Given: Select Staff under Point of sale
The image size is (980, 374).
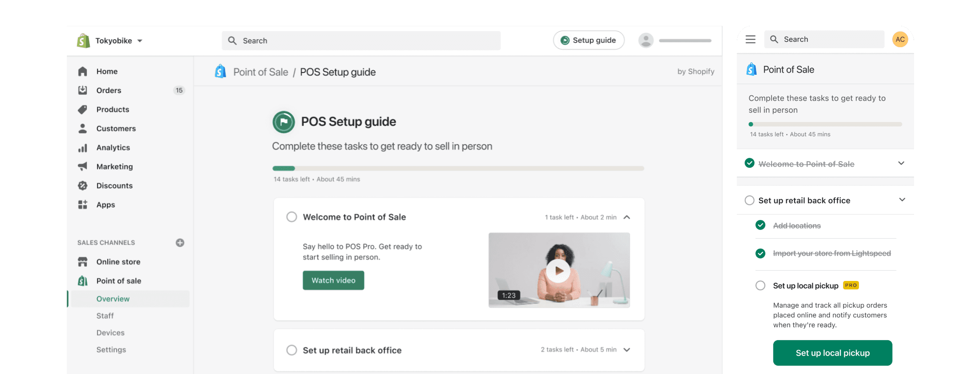Looking at the screenshot, I should [x=105, y=316].
